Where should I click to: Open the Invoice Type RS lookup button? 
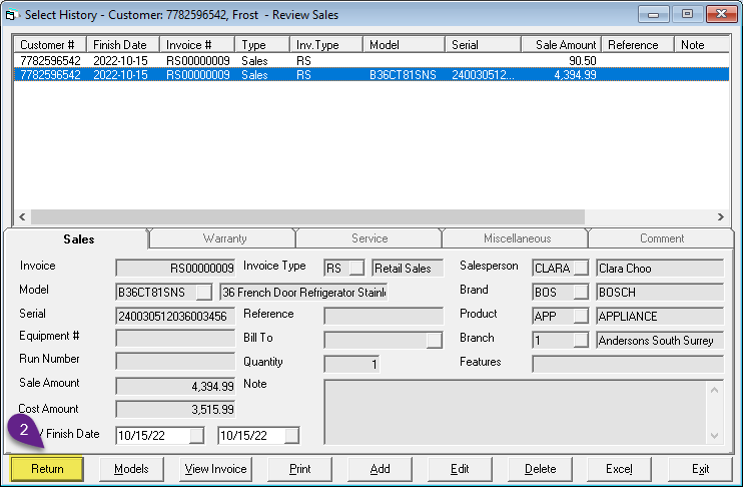(357, 268)
